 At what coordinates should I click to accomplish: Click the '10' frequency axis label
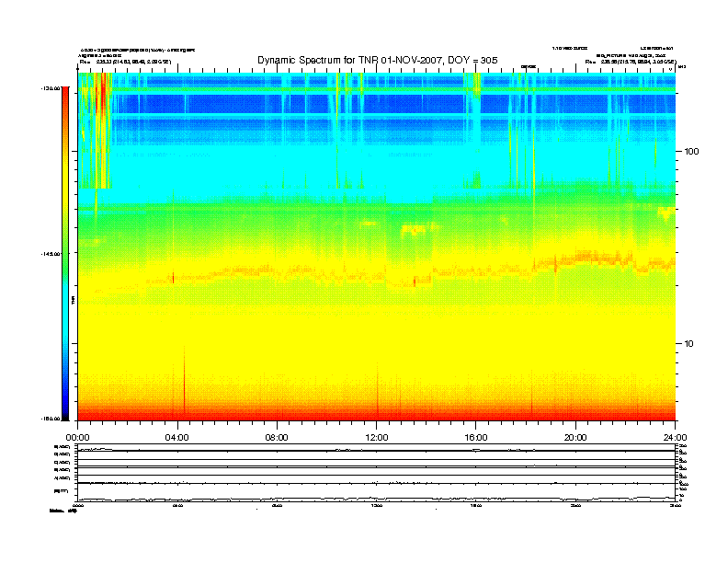point(688,344)
